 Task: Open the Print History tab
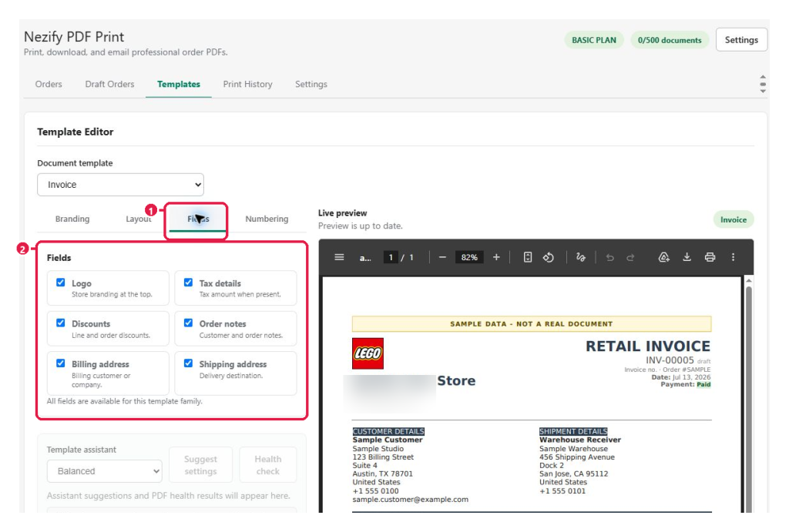coord(247,84)
